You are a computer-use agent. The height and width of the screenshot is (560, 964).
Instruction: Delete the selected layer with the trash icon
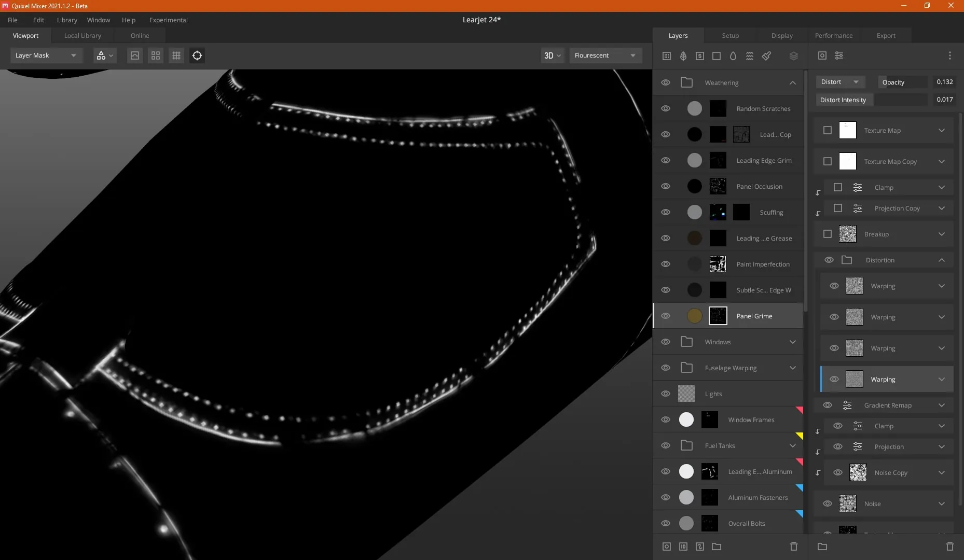[793, 547]
